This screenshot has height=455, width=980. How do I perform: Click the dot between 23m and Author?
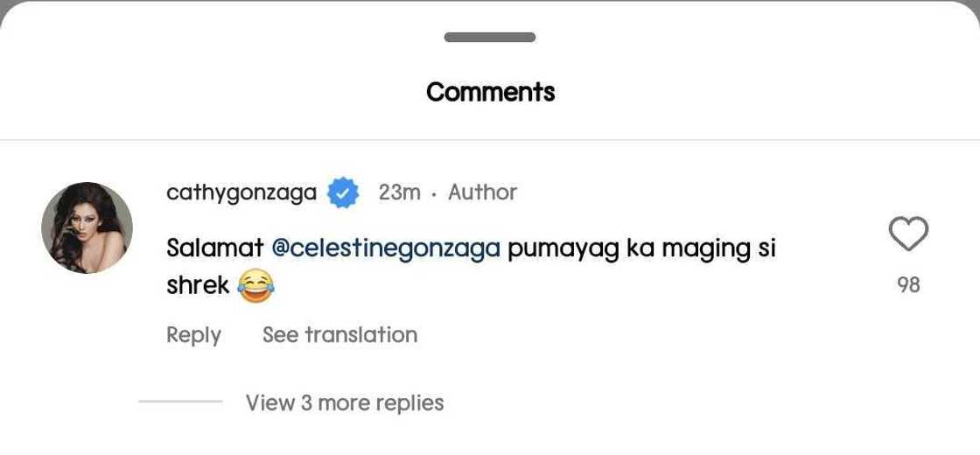click(434, 193)
